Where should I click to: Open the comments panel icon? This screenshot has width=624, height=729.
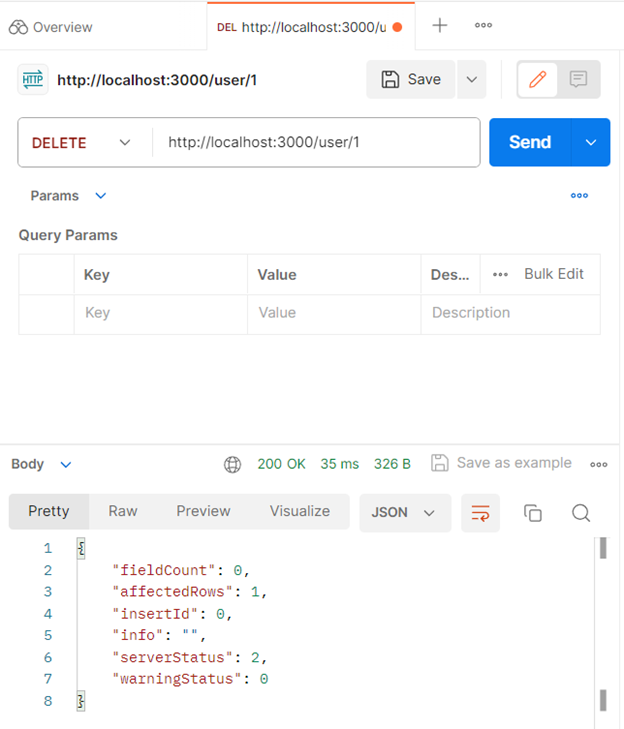[578, 80]
